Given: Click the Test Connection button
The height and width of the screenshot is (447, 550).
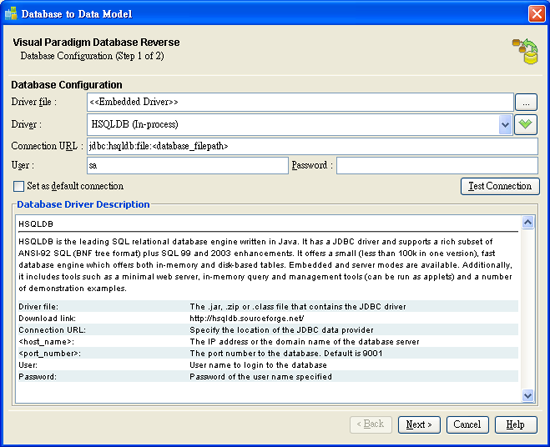Looking at the screenshot, I should click(500, 186).
